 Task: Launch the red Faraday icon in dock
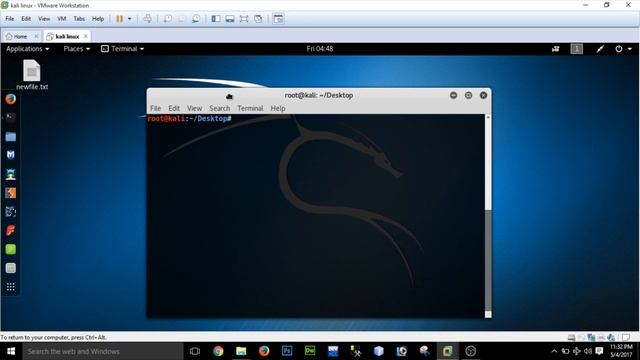11,230
